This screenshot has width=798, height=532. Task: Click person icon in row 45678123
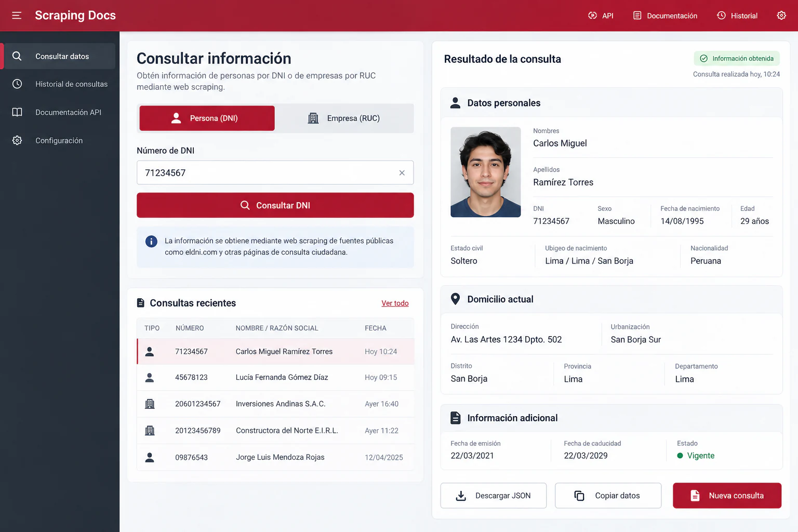click(150, 378)
